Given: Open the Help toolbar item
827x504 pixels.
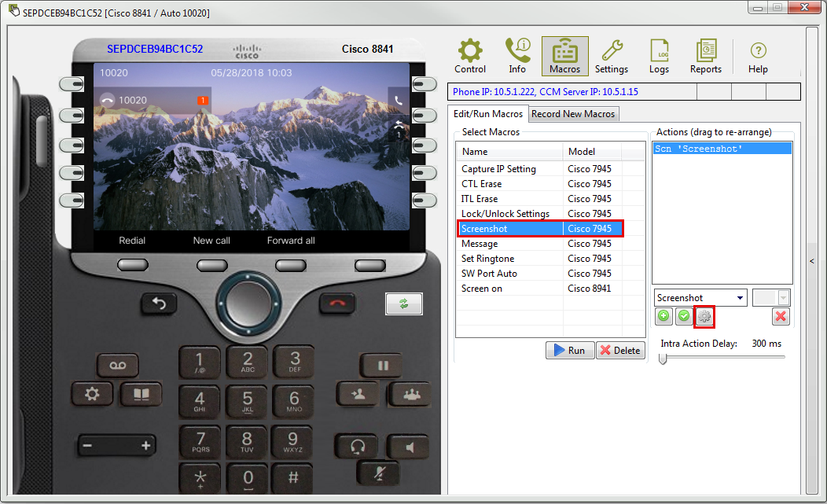Looking at the screenshot, I should click(758, 57).
